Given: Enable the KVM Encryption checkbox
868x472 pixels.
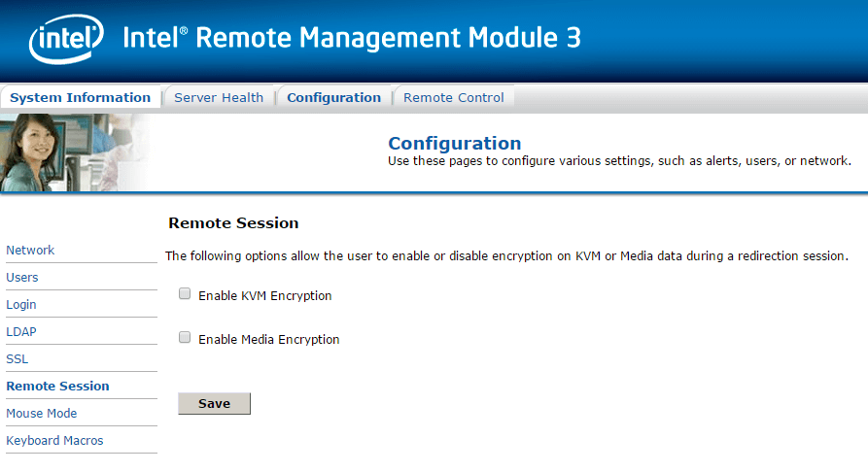Looking at the screenshot, I should pyautogui.click(x=185, y=294).
